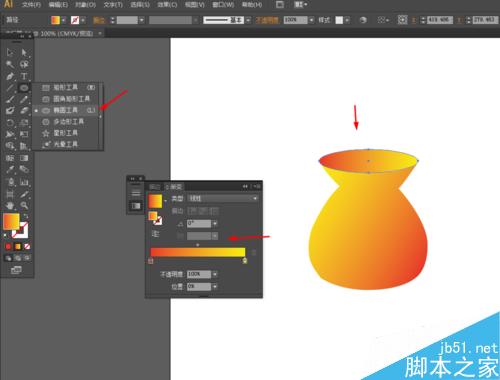Select the Magic Wand tool
This screenshot has width=500, height=380.
click(x=10, y=64)
